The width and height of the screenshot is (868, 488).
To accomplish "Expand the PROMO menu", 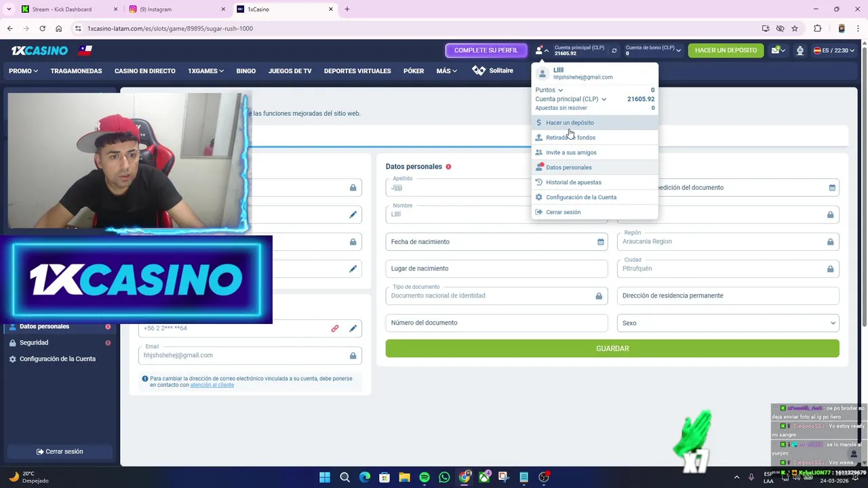I will coord(23,70).
